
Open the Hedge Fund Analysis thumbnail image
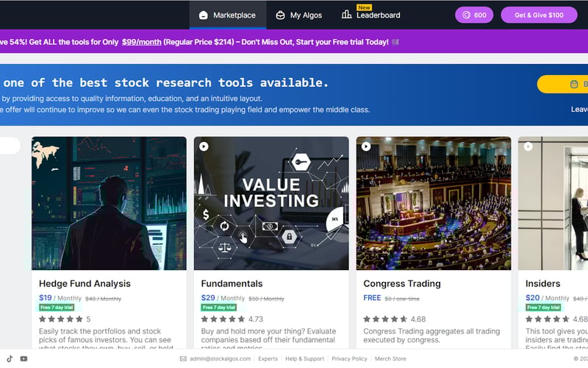click(109, 203)
